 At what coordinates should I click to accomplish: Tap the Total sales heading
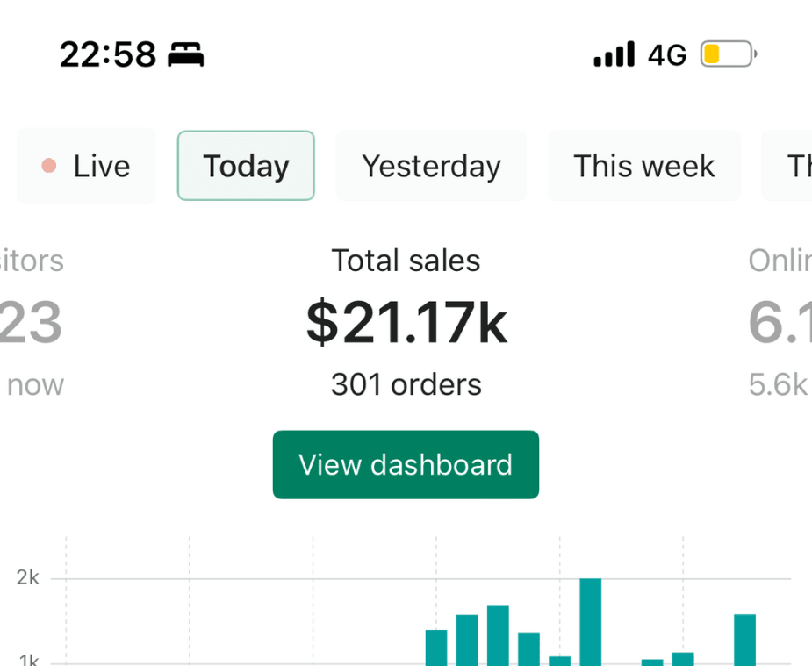click(406, 261)
